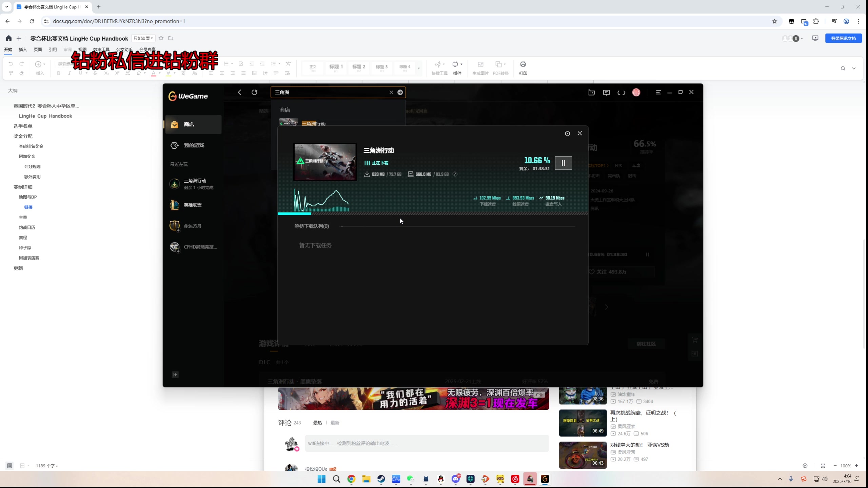Open Steam from the taskbar

pos(381,479)
